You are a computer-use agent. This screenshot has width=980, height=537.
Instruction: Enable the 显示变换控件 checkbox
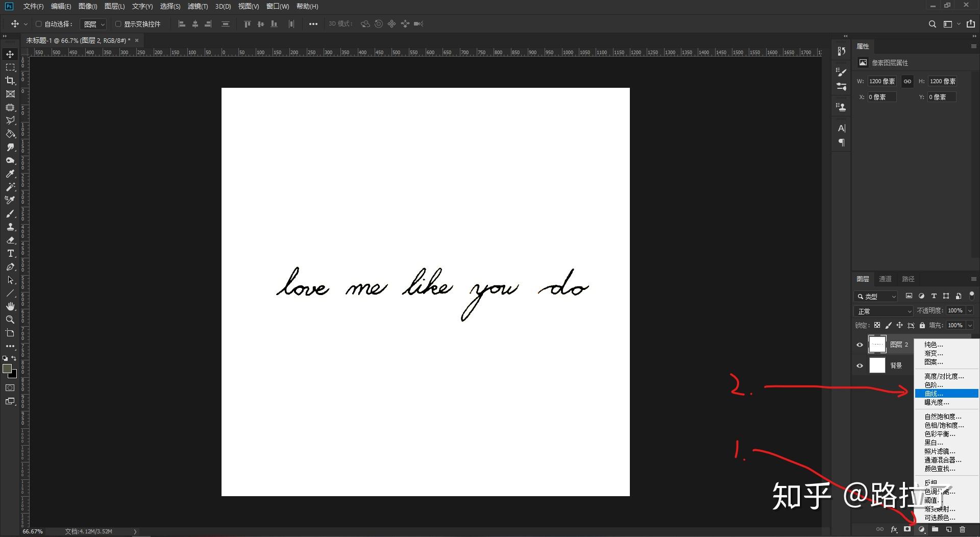pyautogui.click(x=118, y=24)
